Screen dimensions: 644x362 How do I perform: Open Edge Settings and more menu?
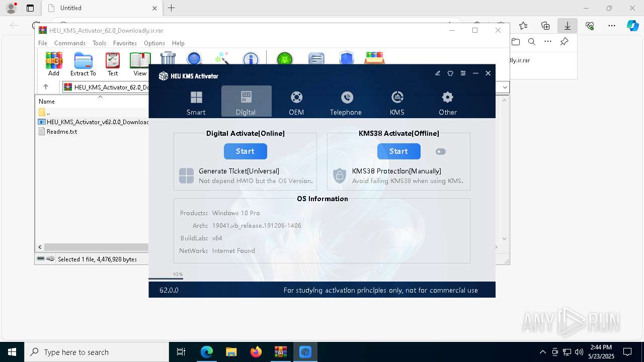click(x=612, y=26)
